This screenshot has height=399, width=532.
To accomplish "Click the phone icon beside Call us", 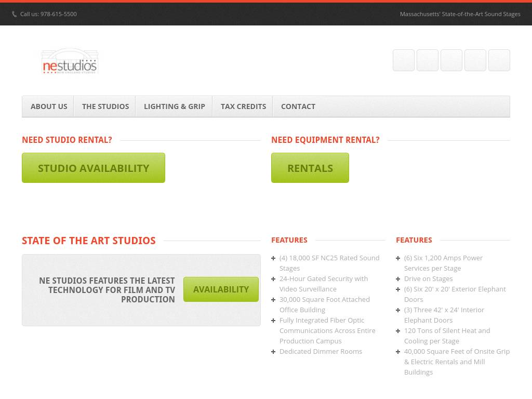I will tap(15, 15).
